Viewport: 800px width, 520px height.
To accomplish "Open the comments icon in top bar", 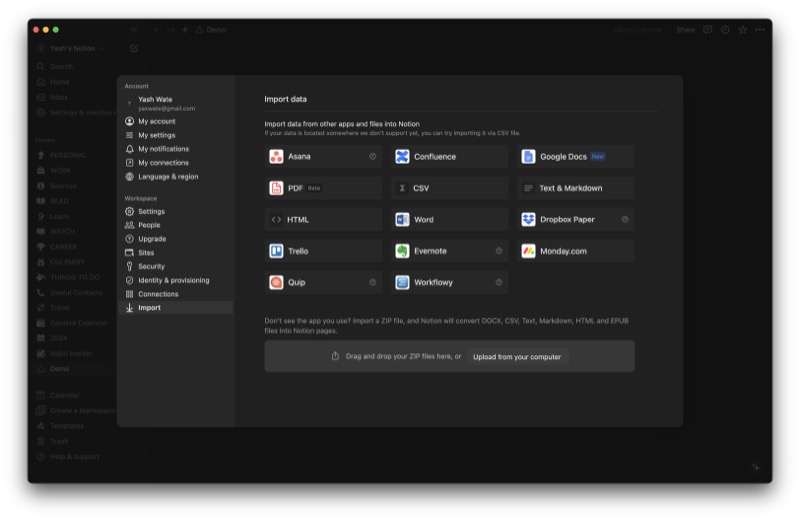I will 708,30.
